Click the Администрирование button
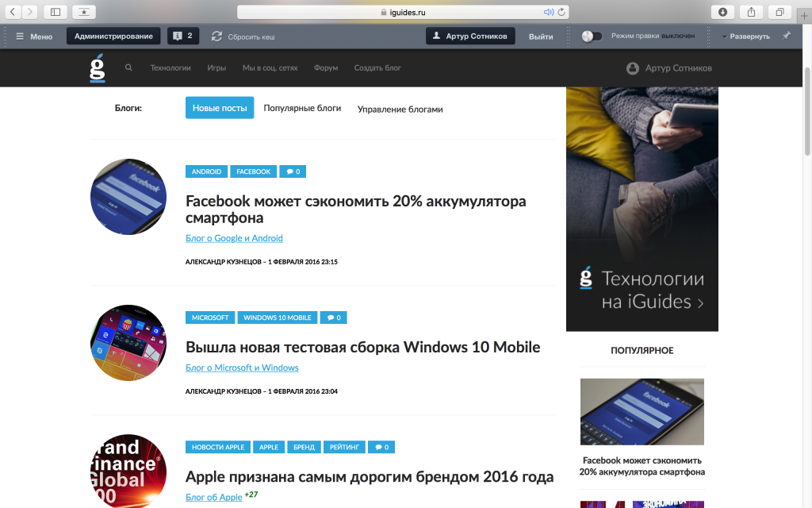Image resolution: width=812 pixels, height=508 pixels. click(x=113, y=36)
